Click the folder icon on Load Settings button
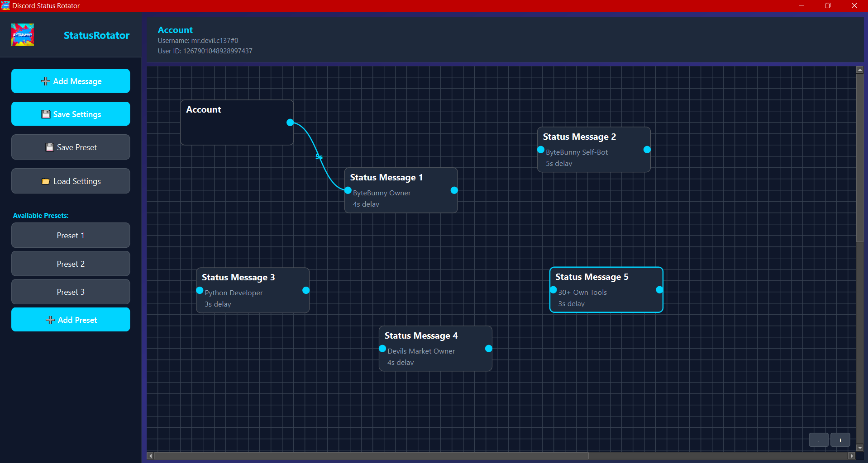The width and height of the screenshot is (868, 463). [x=46, y=181]
